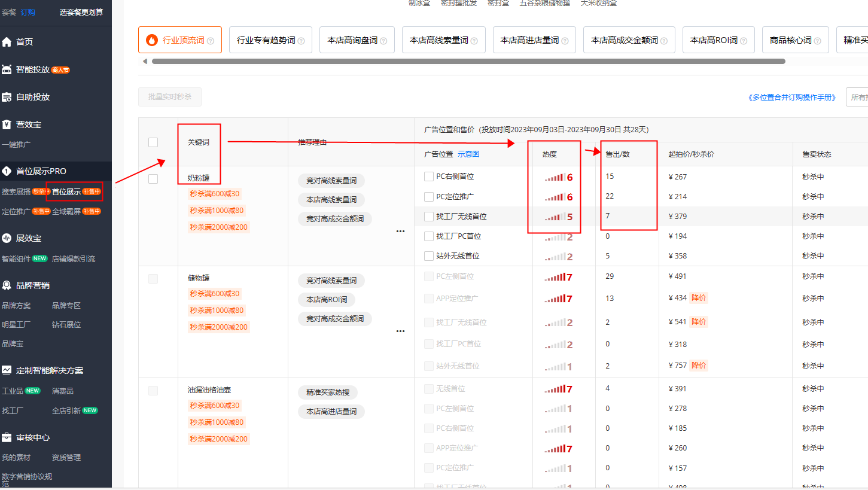Click 秒杀满1000减80 tag under 储物罐

(x=217, y=311)
